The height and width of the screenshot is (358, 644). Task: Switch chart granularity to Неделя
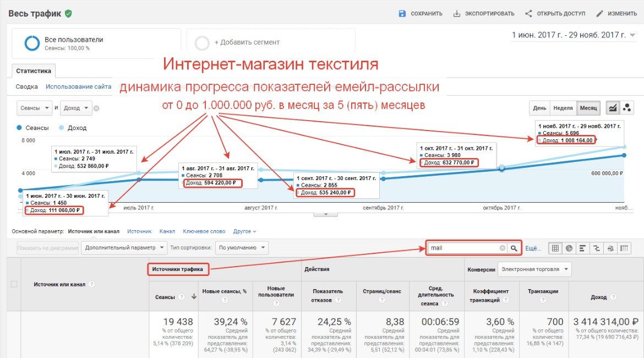click(x=563, y=108)
